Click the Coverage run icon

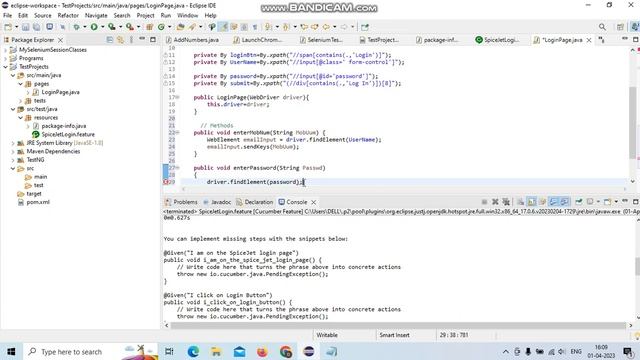pos(111,27)
